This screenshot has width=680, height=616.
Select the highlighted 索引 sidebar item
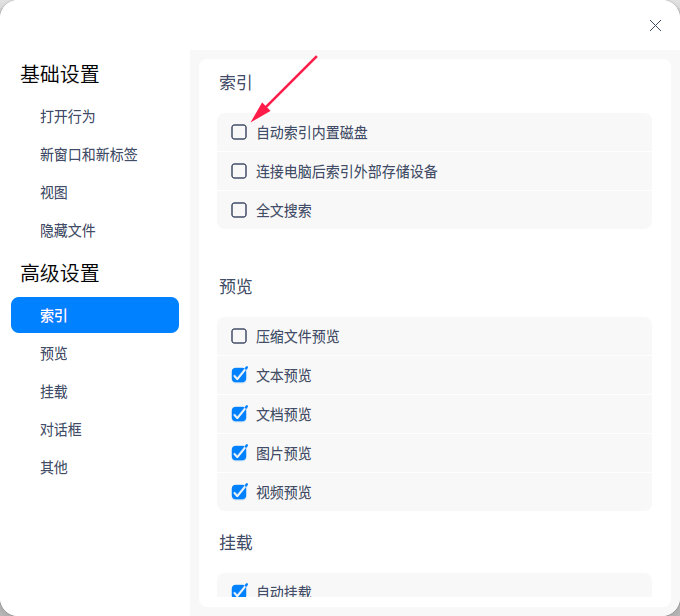[x=95, y=315]
